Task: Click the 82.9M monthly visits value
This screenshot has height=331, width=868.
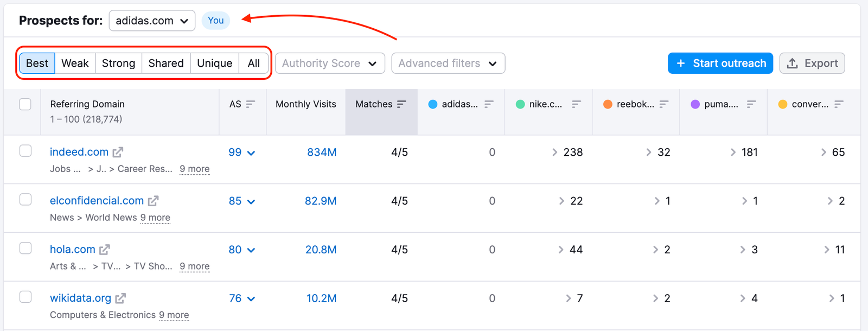Action: click(321, 201)
